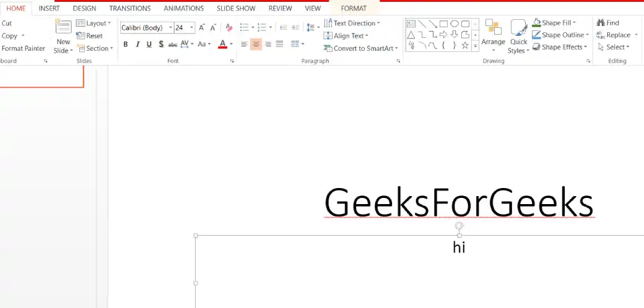Switch to the DESIGN tab
The width and height of the screenshot is (644, 308).
85,8
